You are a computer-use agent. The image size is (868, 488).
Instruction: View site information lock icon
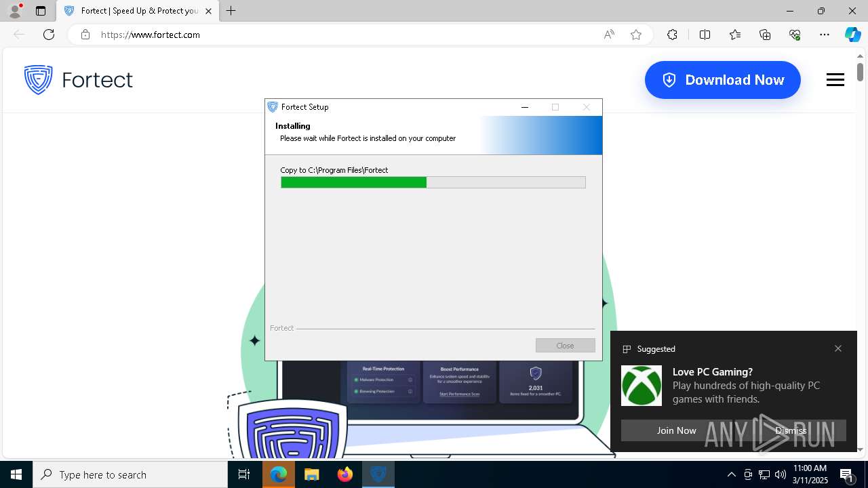click(85, 35)
